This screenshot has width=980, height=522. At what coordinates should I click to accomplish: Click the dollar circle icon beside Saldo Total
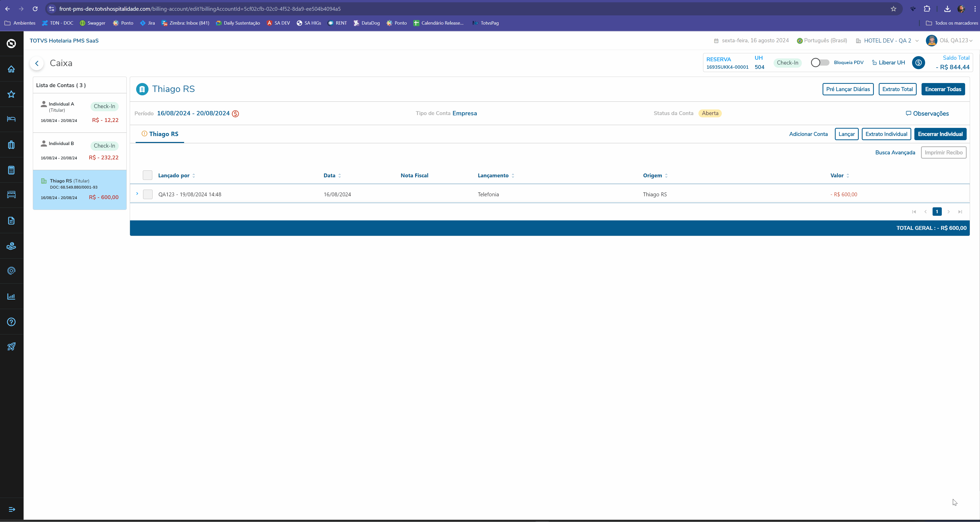pos(918,63)
